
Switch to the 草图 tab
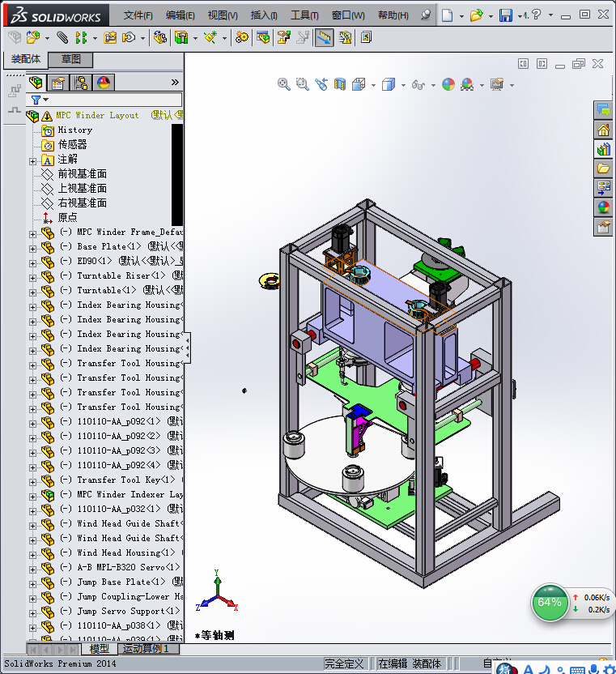(70, 59)
